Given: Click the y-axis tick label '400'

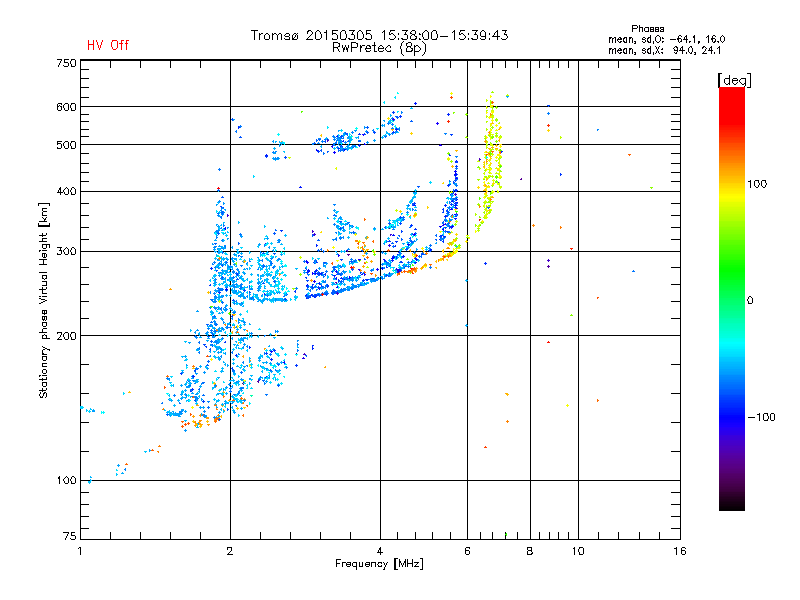Looking at the screenshot, I should (66, 191).
